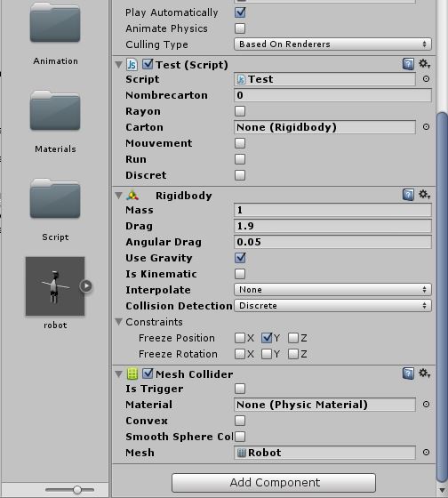Uncheck Freeze Position Y
The width and height of the screenshot is (448, 498).
point(267,338)
